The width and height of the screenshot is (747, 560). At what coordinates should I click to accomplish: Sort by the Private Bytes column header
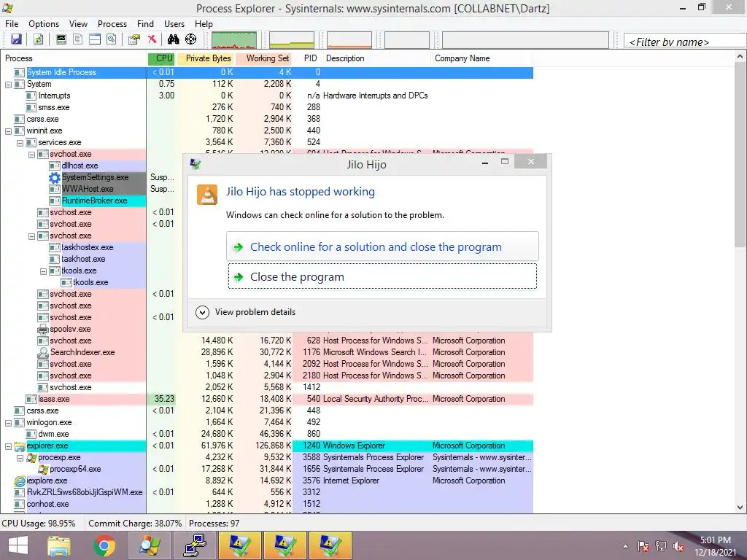206,58
